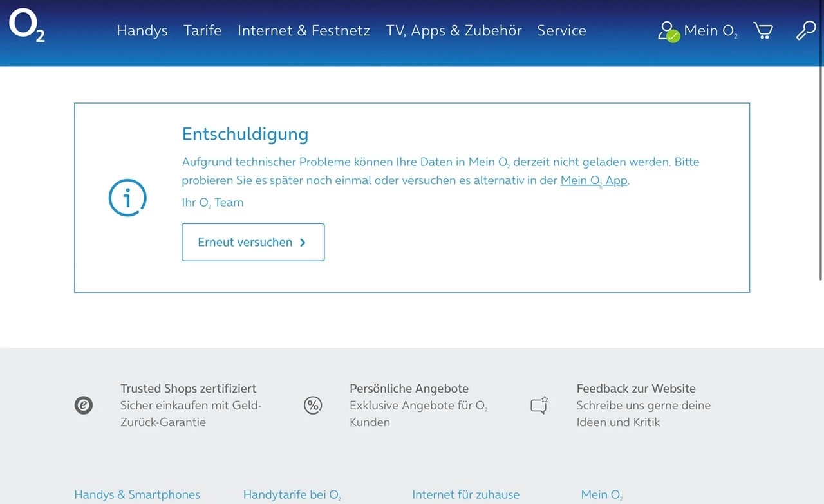Viewport: 824px width, 504px height.
Task: Click the Schreibe uns gerne deine Ideen text
Action: coord(644,414)
